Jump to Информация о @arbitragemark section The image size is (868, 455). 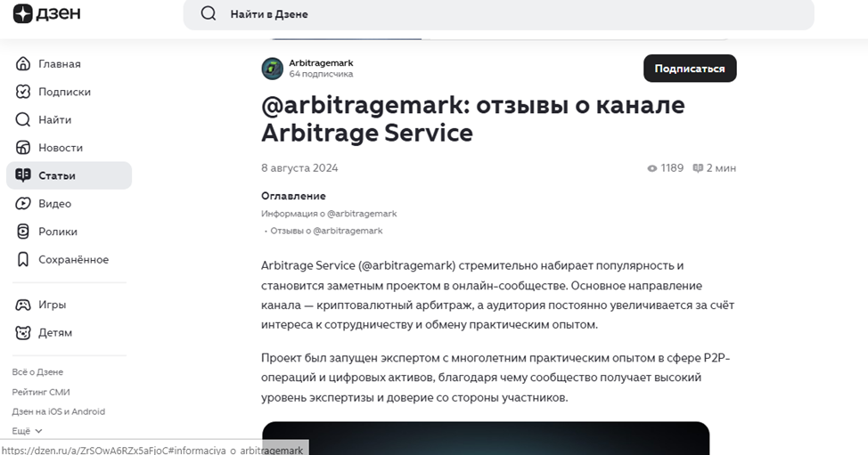[329, 214]
